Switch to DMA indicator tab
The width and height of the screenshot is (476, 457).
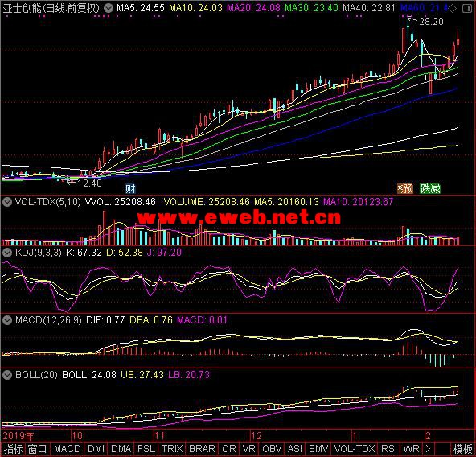(x=121, y=449)
